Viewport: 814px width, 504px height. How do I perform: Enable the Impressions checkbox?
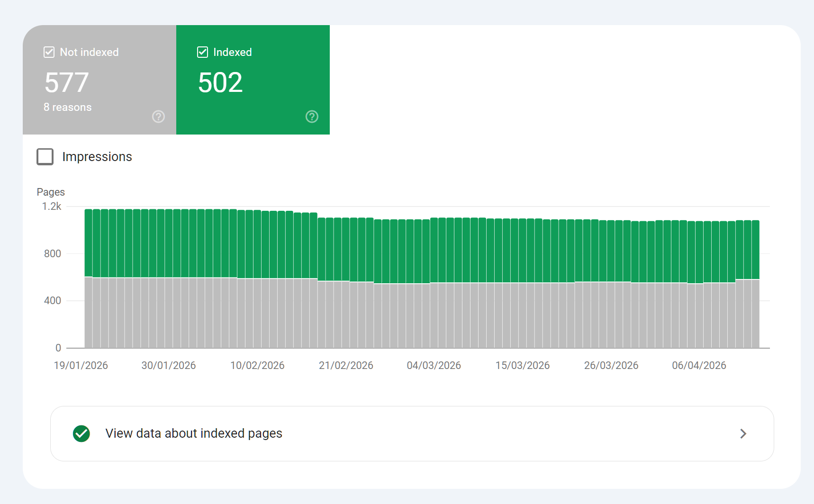click(45, 157)
